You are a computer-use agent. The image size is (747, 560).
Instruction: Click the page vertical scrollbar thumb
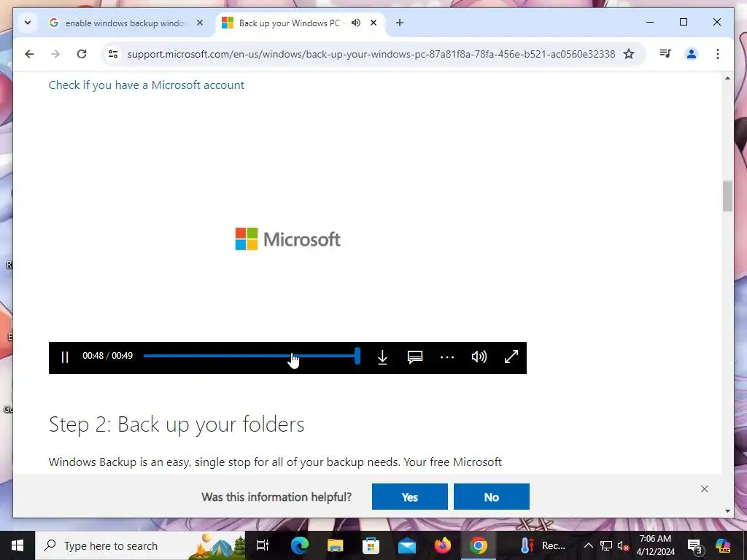[727, 195]
